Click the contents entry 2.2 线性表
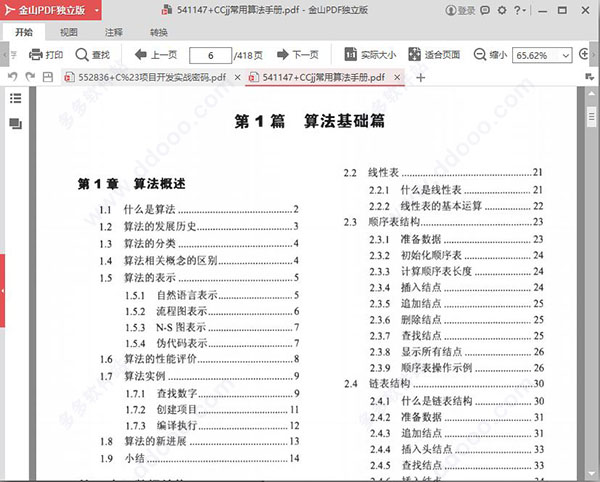 coord(443,173)
